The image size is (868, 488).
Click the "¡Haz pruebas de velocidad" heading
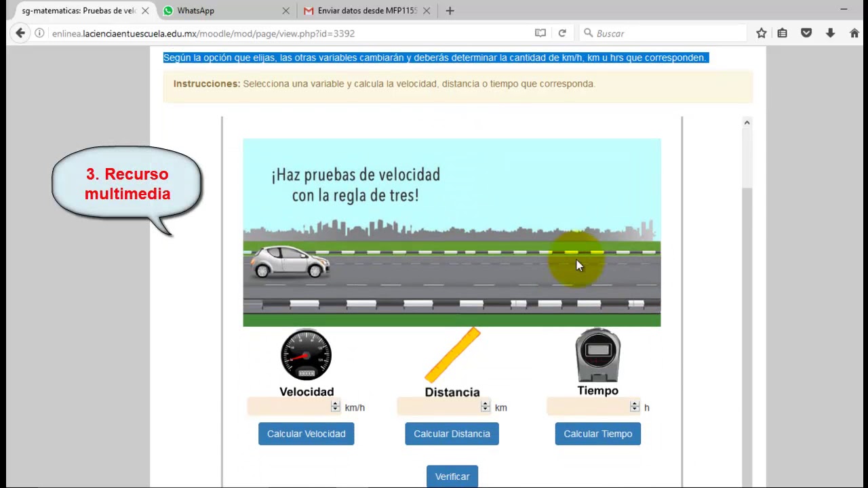[x=355, y=175]
